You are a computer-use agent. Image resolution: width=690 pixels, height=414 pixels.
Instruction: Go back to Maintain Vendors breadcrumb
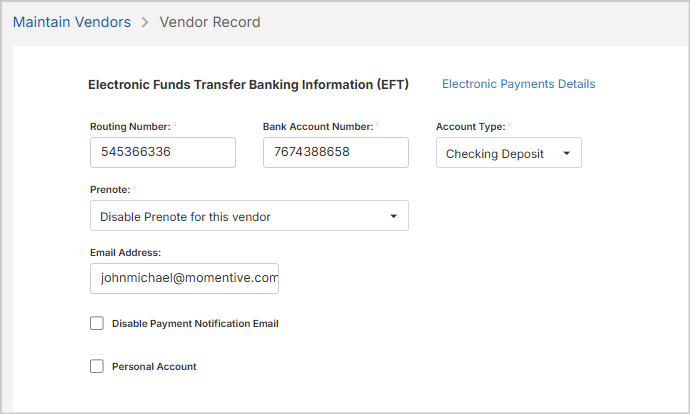pyautogui.click(x=72, y=22)
